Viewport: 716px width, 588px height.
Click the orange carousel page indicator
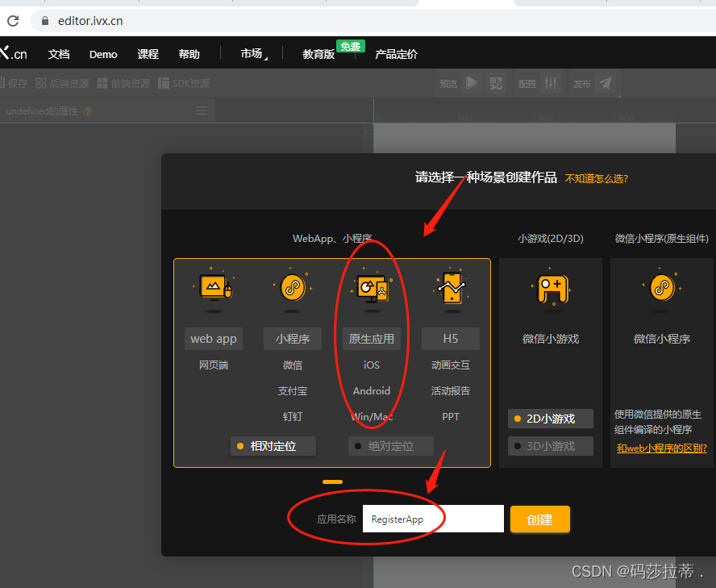(x=332, y=482)
